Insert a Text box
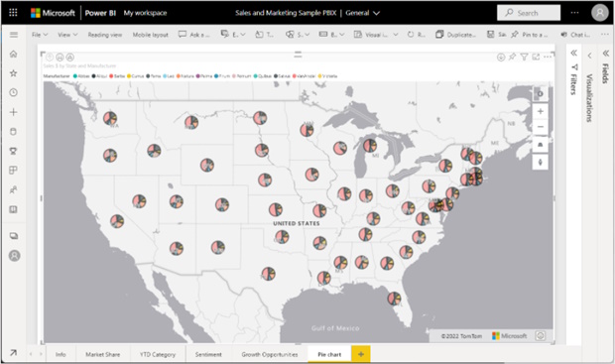 [x=265, y=35]
